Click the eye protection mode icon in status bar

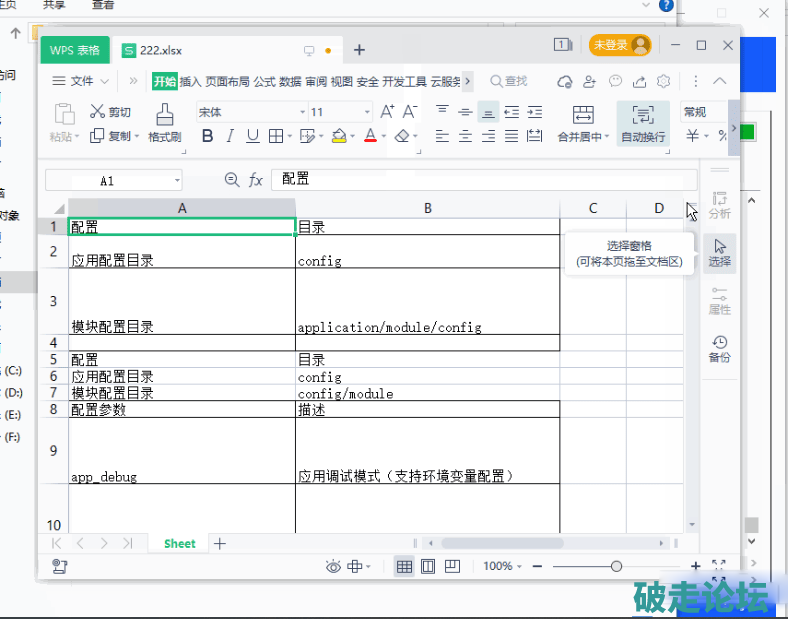click(x=333, y=566)
